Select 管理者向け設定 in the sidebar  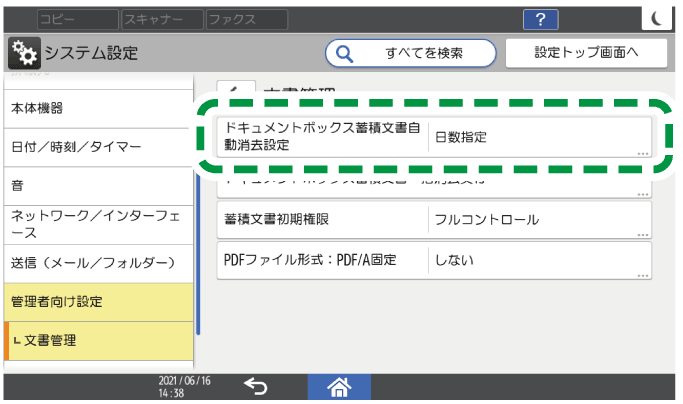pyautogui.click(x=98, y=302)
